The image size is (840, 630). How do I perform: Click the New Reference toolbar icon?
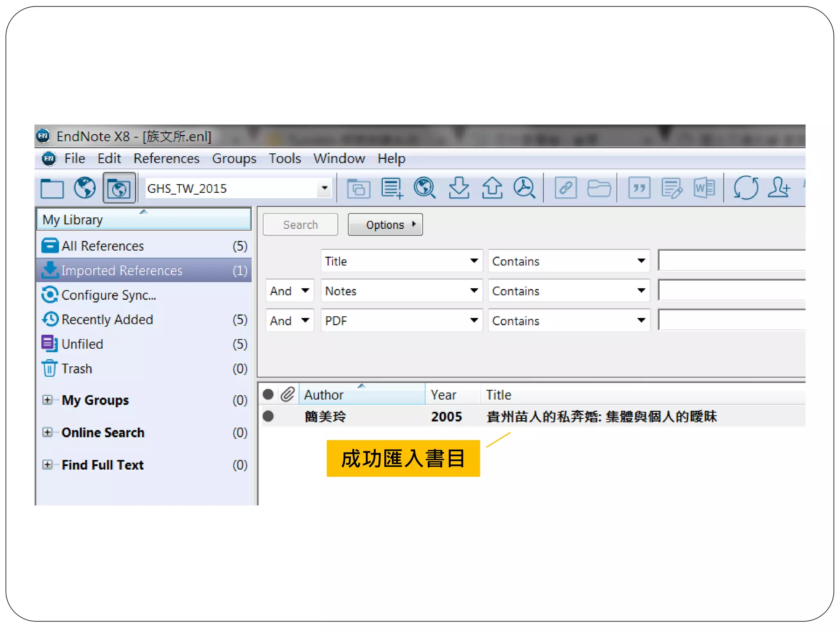(x=392, y=188)
